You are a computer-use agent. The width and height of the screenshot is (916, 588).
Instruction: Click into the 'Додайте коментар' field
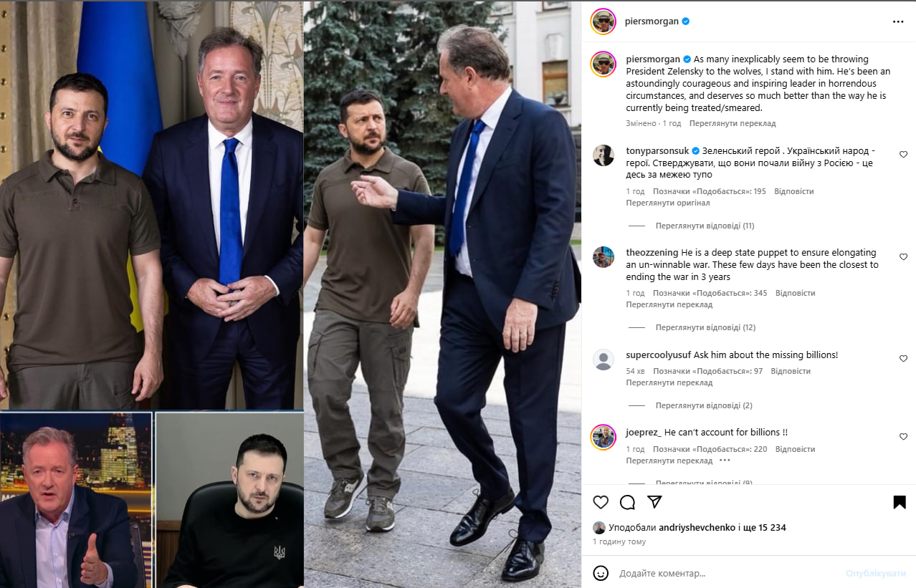pyautogui.click(x=727, y=574)
